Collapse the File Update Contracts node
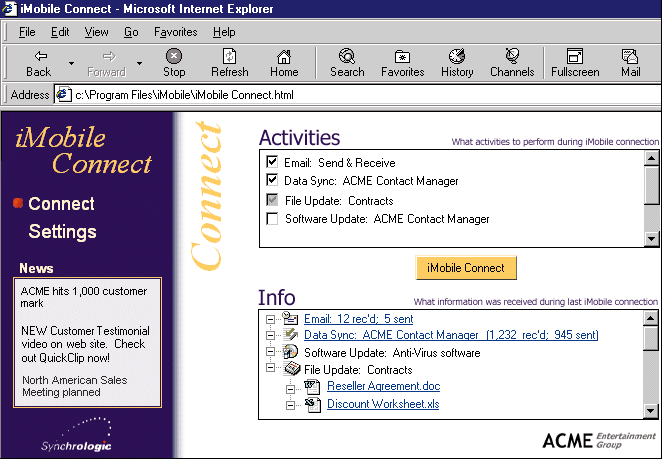 (x=270, y=368)
